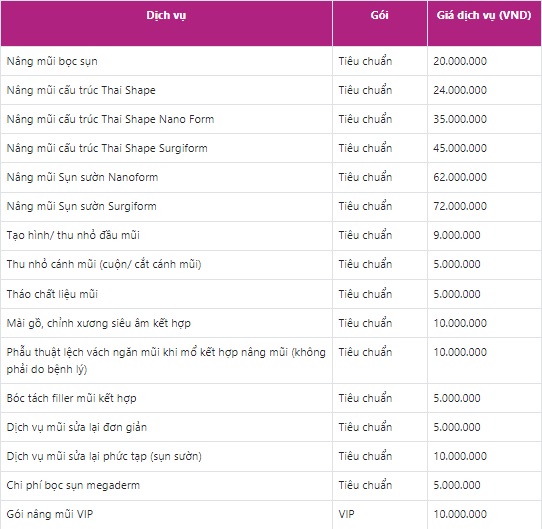Select 'Nâng mũi Sụn sườn Nanoform' service
The image size is (542, 529).
pos(82,177)
